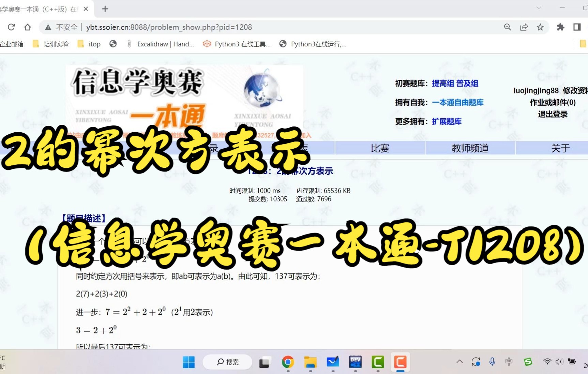588x374 pixels.
Task: Reload the page with the refresh icon
Action: (11, 27)
